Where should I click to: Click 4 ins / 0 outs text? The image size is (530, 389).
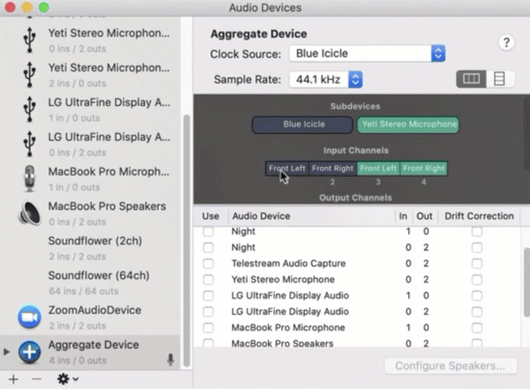[77, 360]
